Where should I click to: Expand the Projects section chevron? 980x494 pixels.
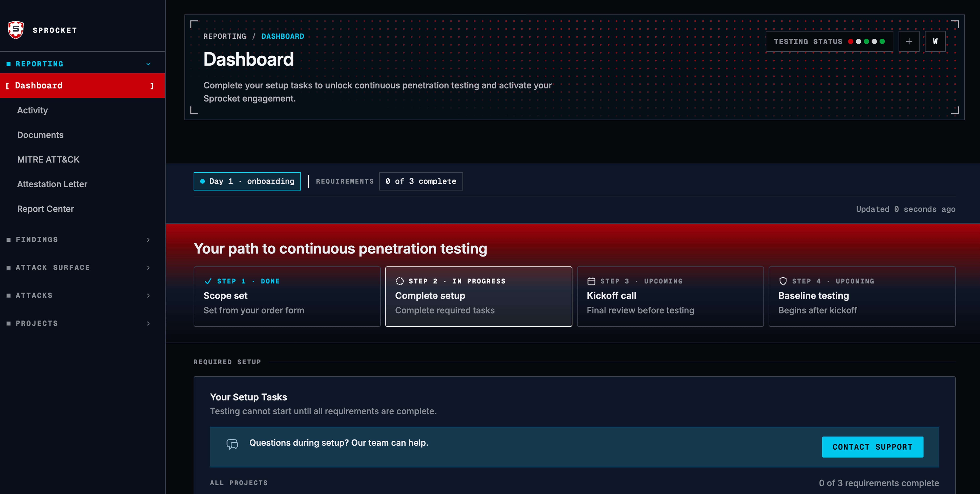pos(148,323)
